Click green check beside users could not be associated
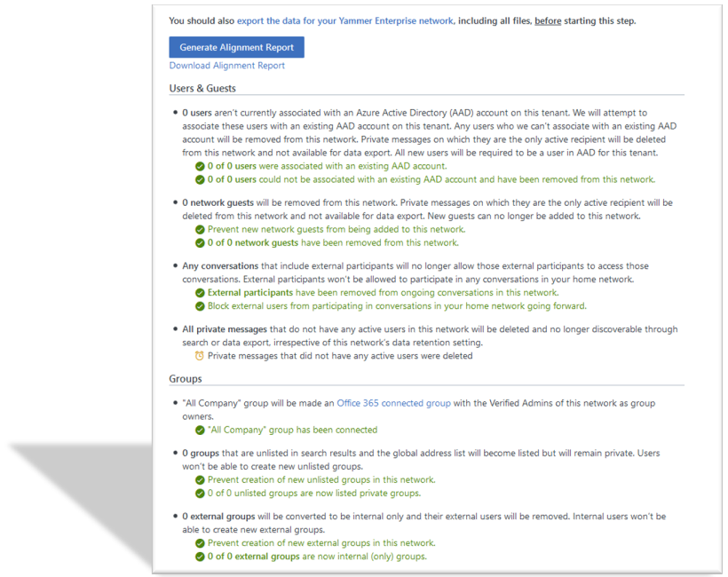 pos(201,179)
